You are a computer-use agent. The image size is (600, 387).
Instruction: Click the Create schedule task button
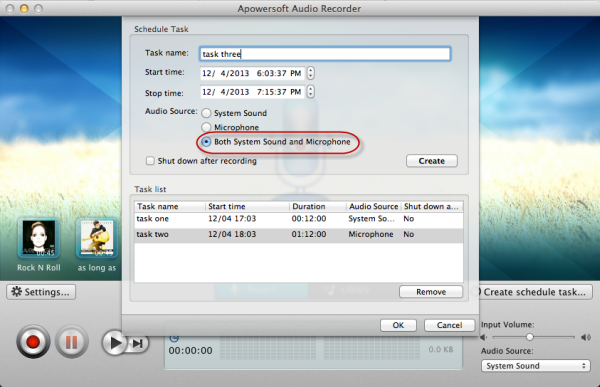tap(534, 292)
